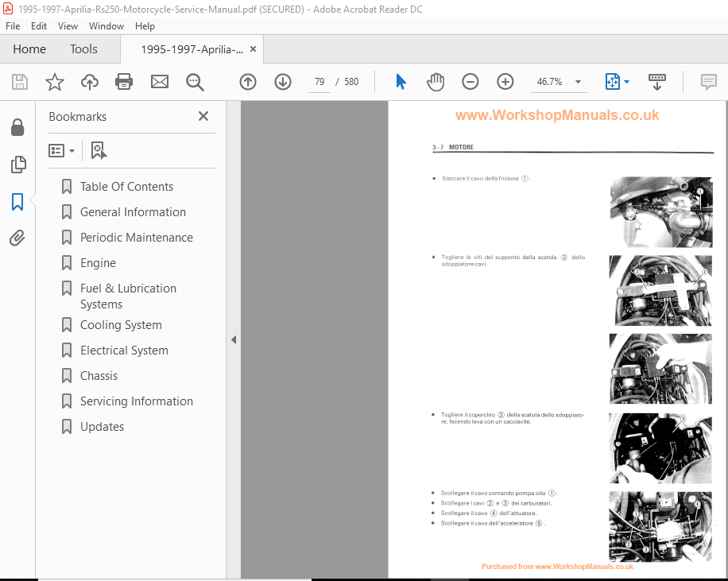
Task: Zoom in with plus button
Action: [x=505, y=82]
